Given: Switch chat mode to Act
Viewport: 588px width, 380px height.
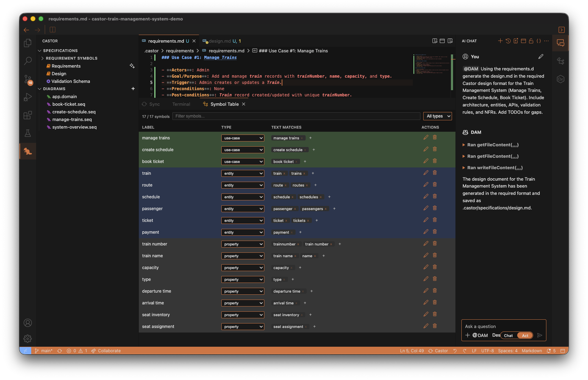Looking at the screenshot, I should 525,336.
